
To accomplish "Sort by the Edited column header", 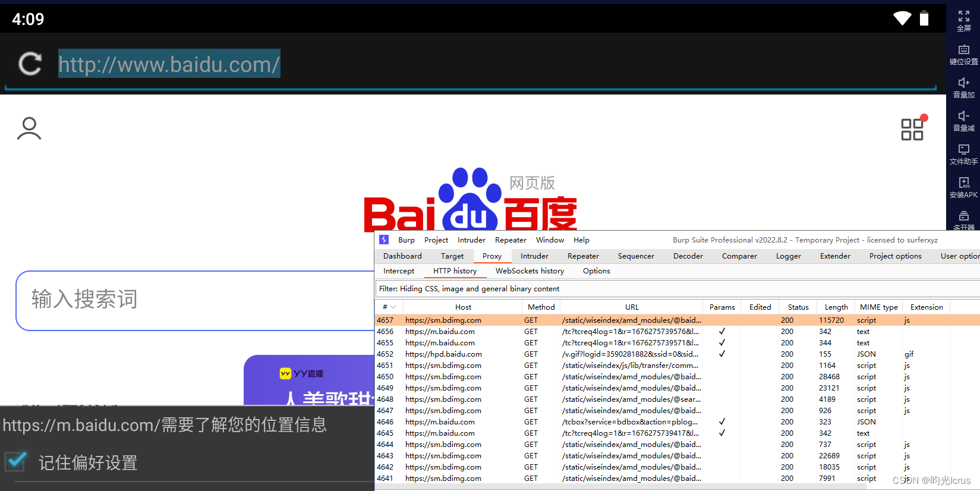I will 760,307.
